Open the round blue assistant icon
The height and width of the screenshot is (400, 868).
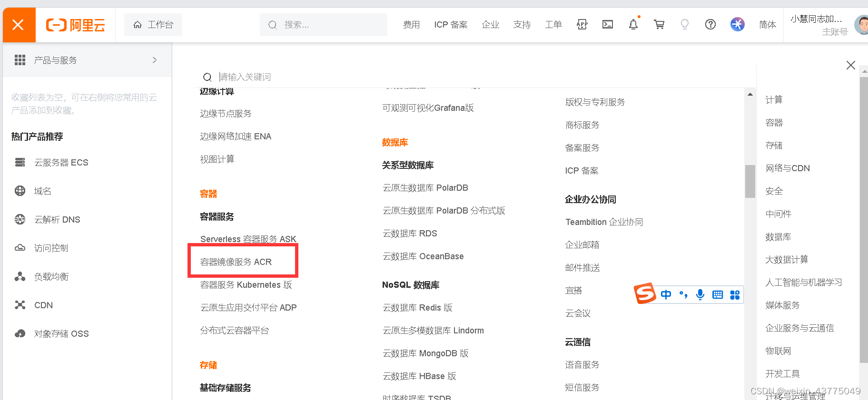[737, 24]
